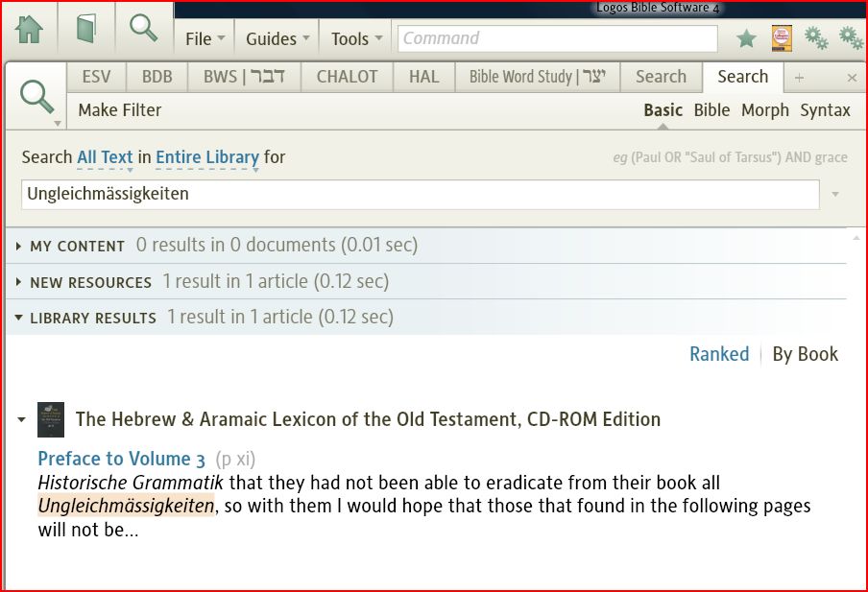The width and height of the screenshot is (868, 592).
Task: Switch to the CHALOT tab
Action: point(347,77)
